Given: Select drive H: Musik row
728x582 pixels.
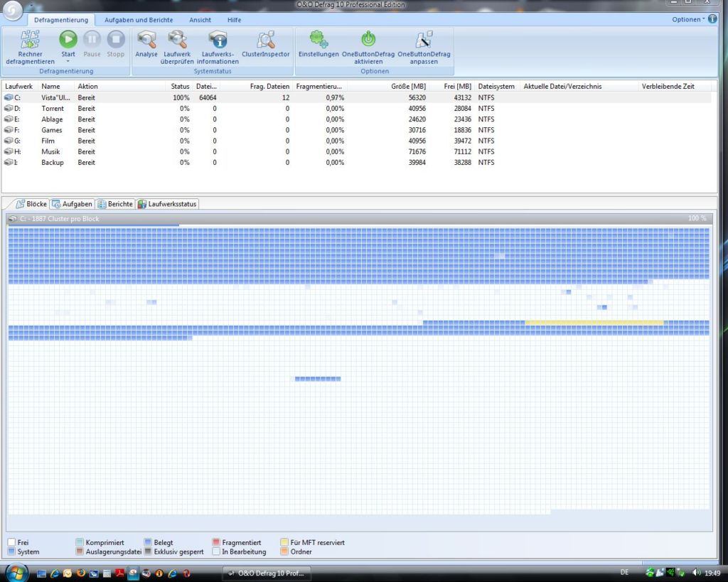Looking at the screenshot, I should [x=357, y=152].
